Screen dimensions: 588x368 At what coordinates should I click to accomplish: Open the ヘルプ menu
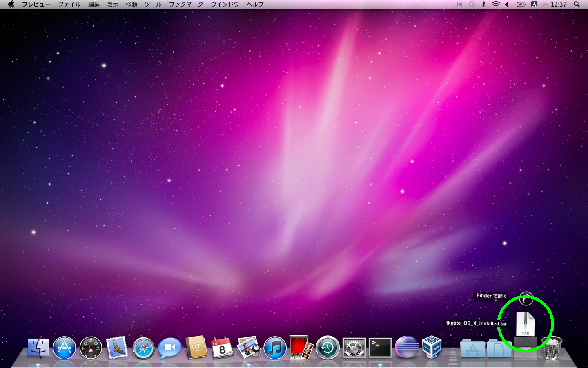click(255, 4)
